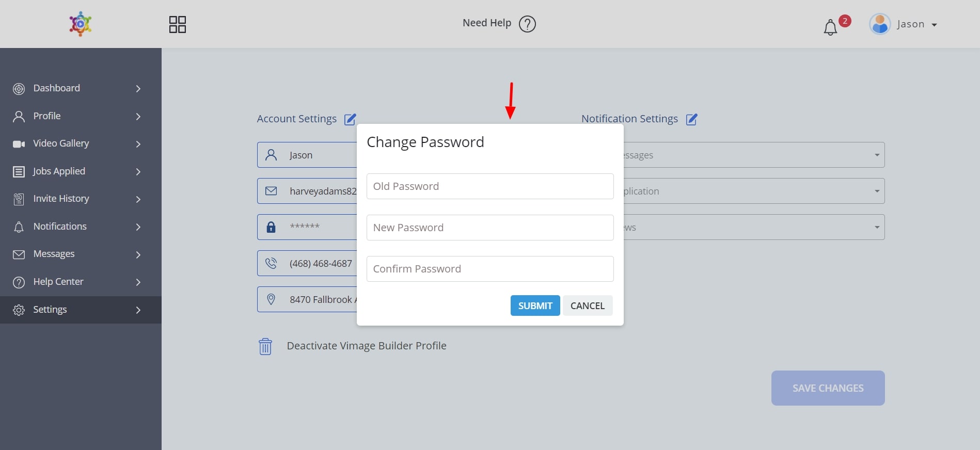Viewport: 980px width, 450px height.
Task: Open the third notification dropdown arrow
Action: [876, 227]
